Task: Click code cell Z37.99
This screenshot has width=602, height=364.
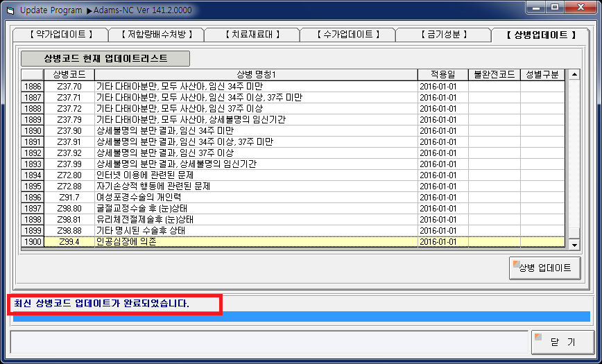Action: [69, 164]
